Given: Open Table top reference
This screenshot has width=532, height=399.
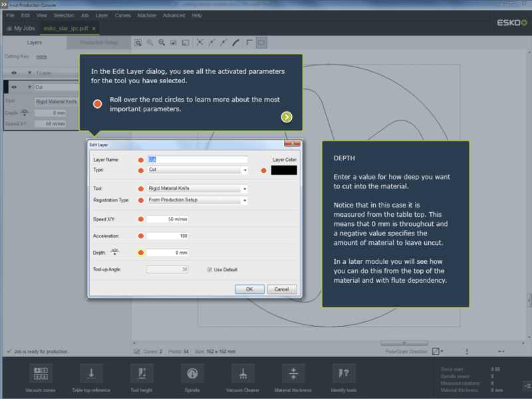Looking at the screenshot, I should coord(91,374).
